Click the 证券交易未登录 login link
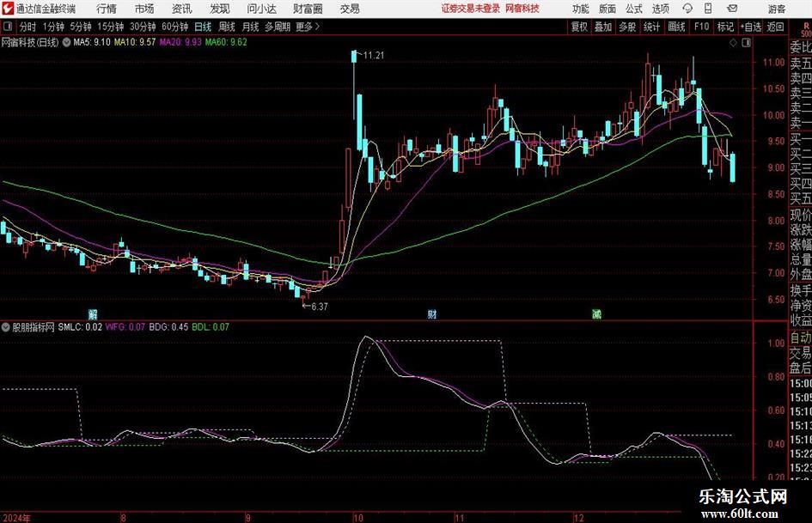The image size is (812, 523). pos(471,9)
